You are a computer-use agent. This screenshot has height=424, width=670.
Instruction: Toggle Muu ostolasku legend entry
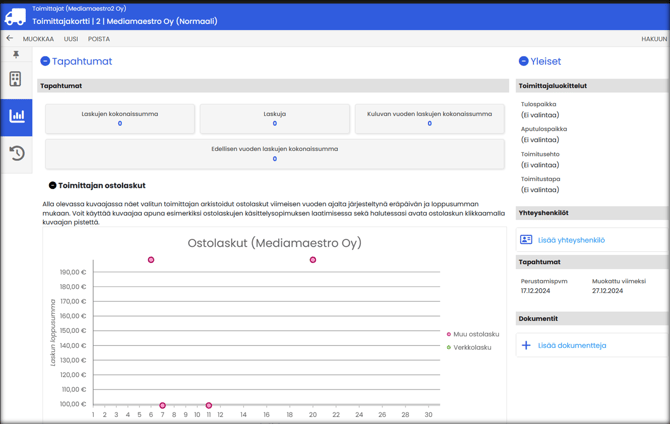pos(475,334)
